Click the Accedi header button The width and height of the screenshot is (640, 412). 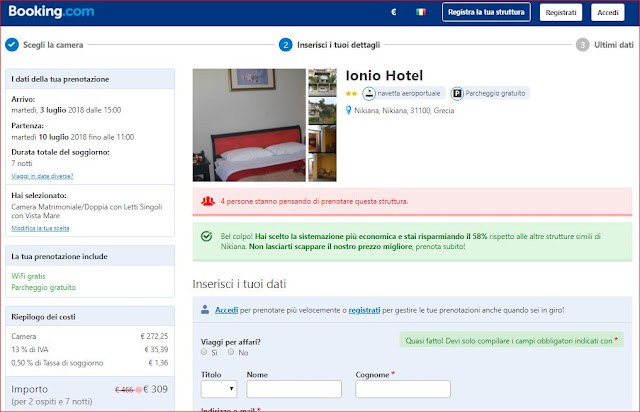click(608, 12)
